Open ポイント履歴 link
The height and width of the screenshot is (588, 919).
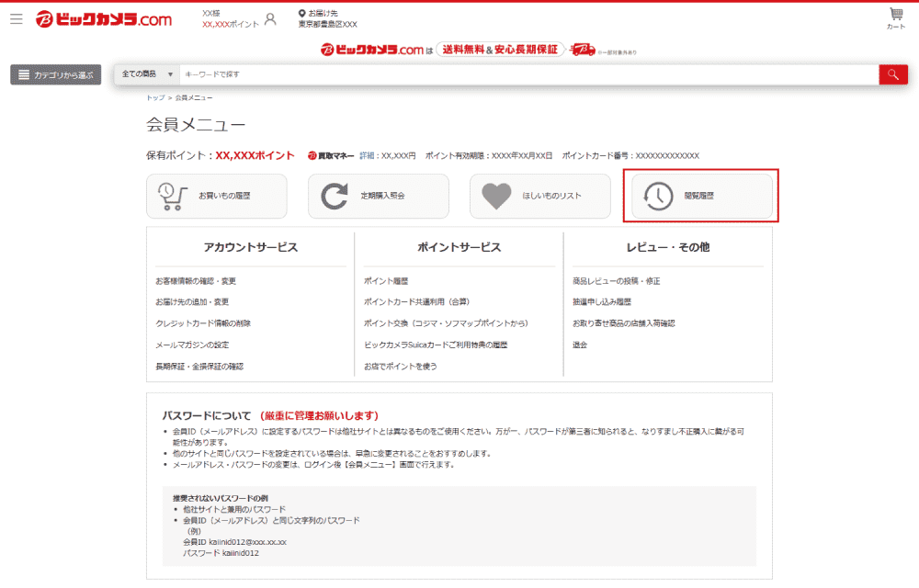tap(386, 281)
